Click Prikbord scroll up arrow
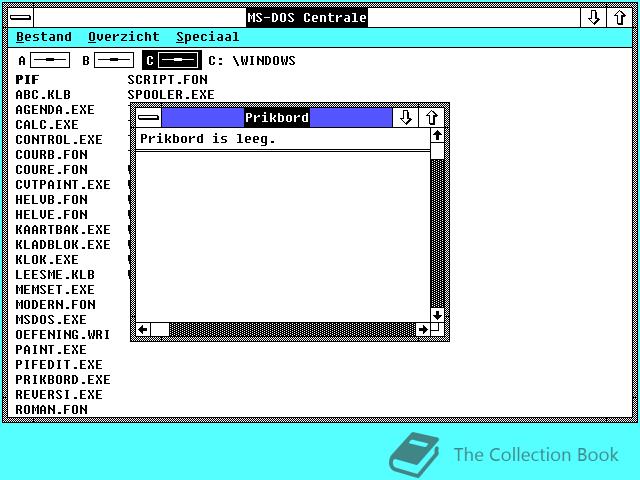The height and width of the screenshot is (480, 640). tap(437, 135)
